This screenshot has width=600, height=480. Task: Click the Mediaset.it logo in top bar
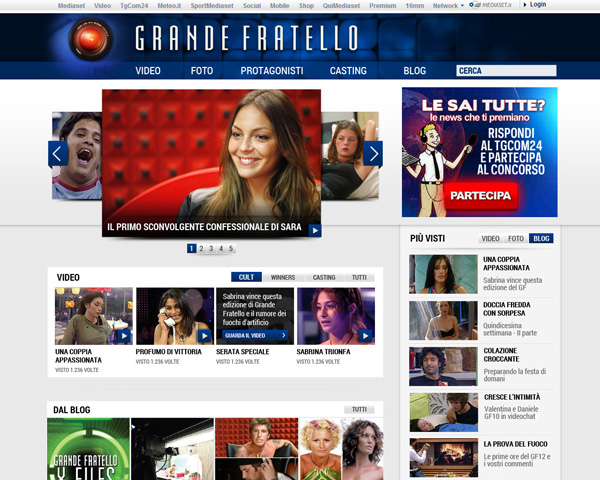(491, 5)
